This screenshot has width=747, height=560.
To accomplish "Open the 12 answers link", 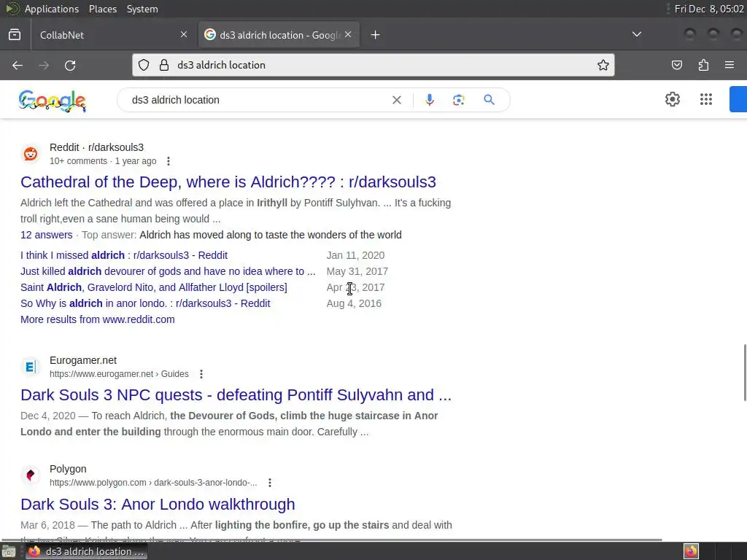I will [46, 235].
